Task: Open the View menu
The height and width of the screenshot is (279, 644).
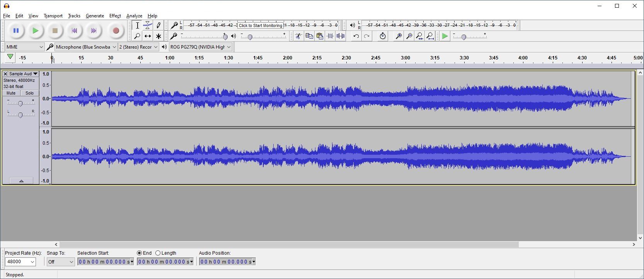Action: coord(33,16)
